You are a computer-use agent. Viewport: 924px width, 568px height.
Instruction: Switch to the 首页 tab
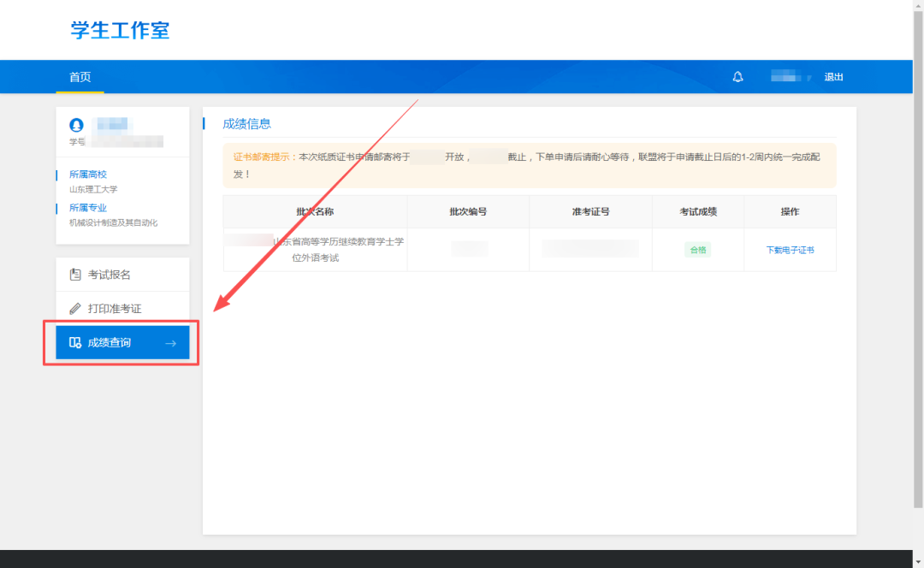80,77
